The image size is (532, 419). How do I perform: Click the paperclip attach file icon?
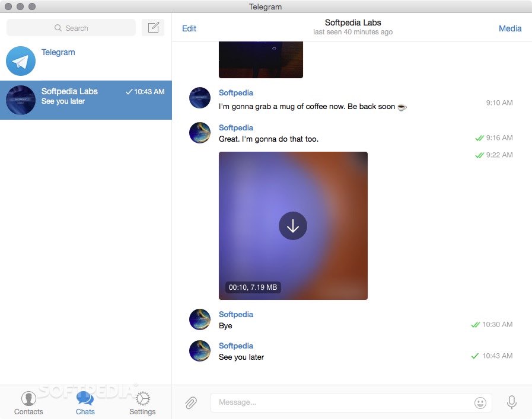pyautogui.click(x=190, y=403)
